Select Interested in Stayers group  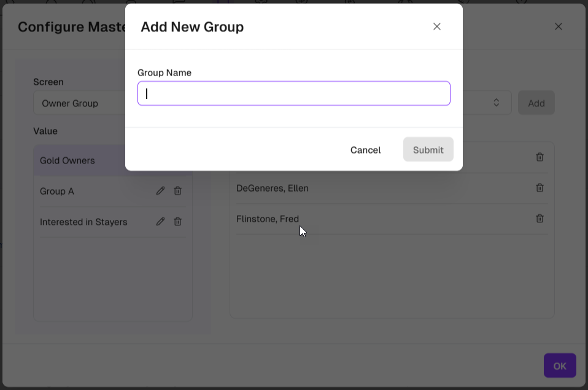[83, 222]
